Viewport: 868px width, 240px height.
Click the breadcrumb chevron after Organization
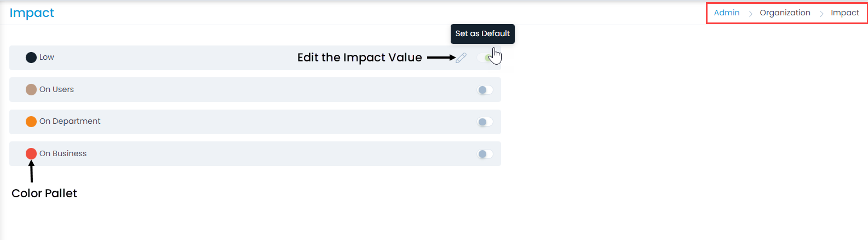tap(821, 14)
